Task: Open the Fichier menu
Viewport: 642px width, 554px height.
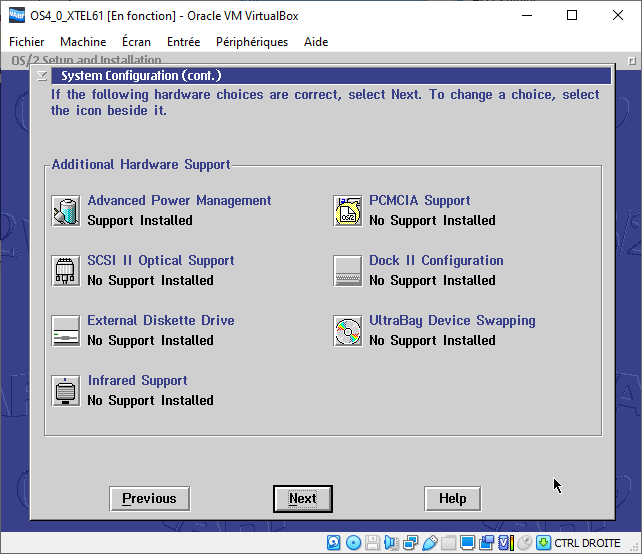Action: (x=27, y=42)
